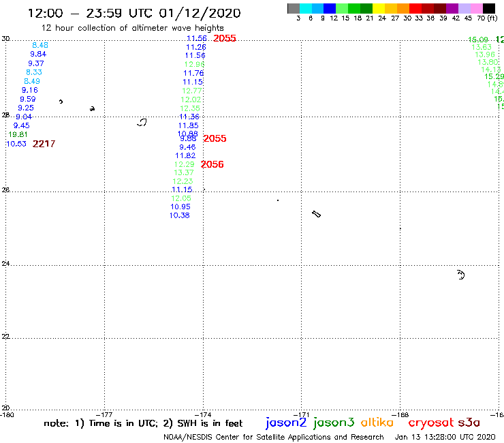504x443 pixels.
Task: Click the 'jason3' satellite legend label
Action: click(x=334, y=423)
